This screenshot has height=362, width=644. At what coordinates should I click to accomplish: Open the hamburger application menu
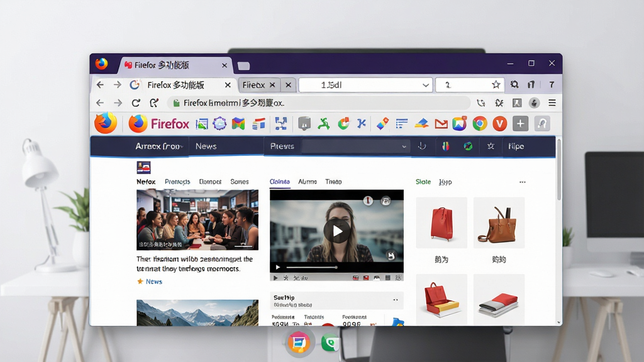(x=552, y=102)
